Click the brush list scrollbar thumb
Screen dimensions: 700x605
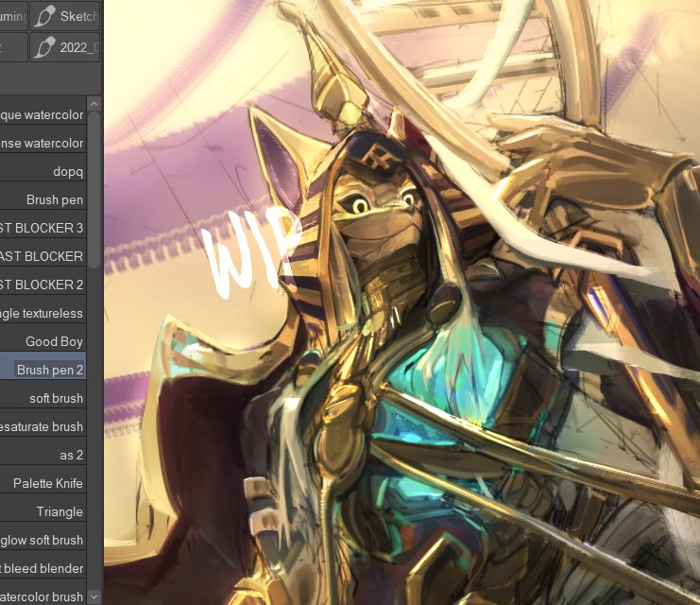pos(94,190)
